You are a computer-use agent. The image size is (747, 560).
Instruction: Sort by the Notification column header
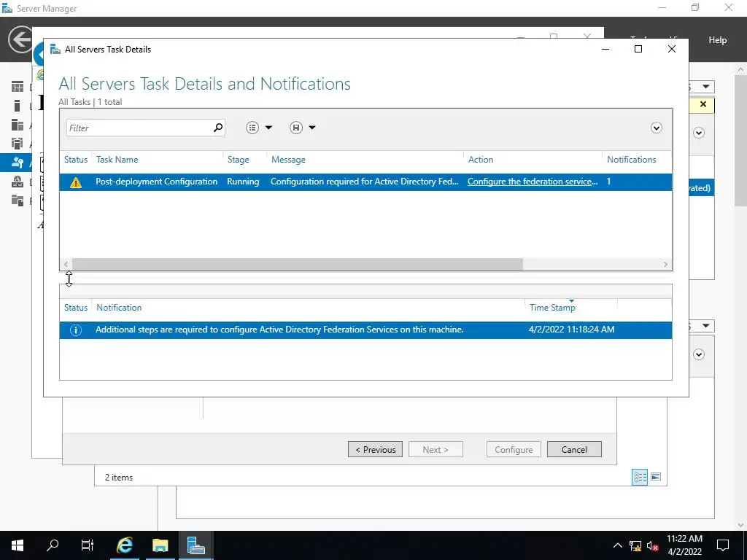click(119, 308)
